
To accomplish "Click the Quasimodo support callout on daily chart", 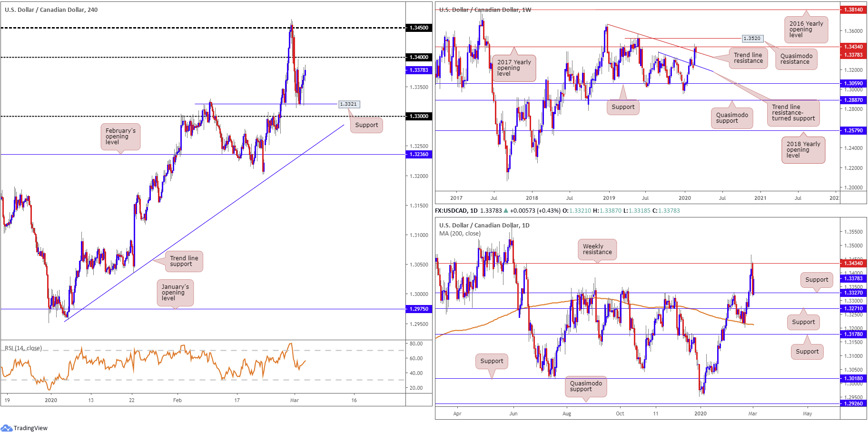I will click(586, 386).
